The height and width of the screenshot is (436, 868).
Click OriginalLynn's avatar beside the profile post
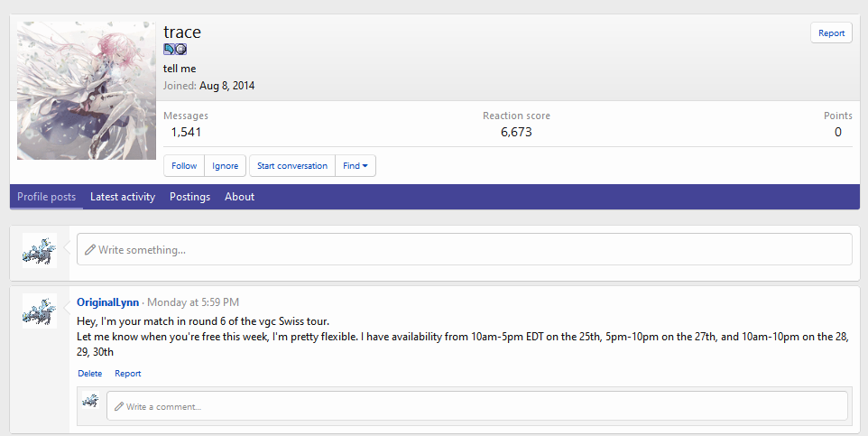[40, 311]
